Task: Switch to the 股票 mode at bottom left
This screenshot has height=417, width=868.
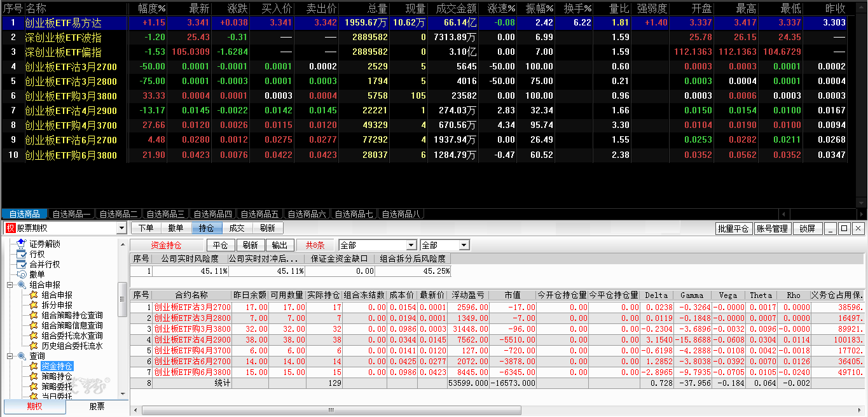Action: point(97,406)
